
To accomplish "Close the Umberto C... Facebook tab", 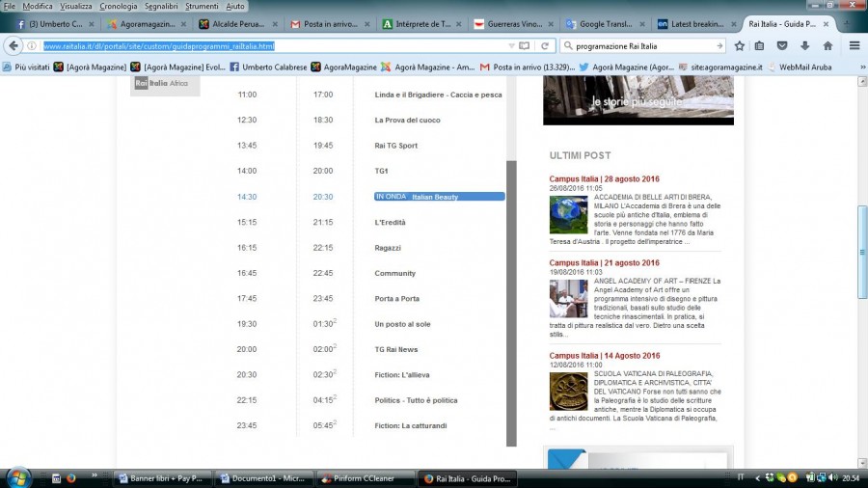I will 92,24.
